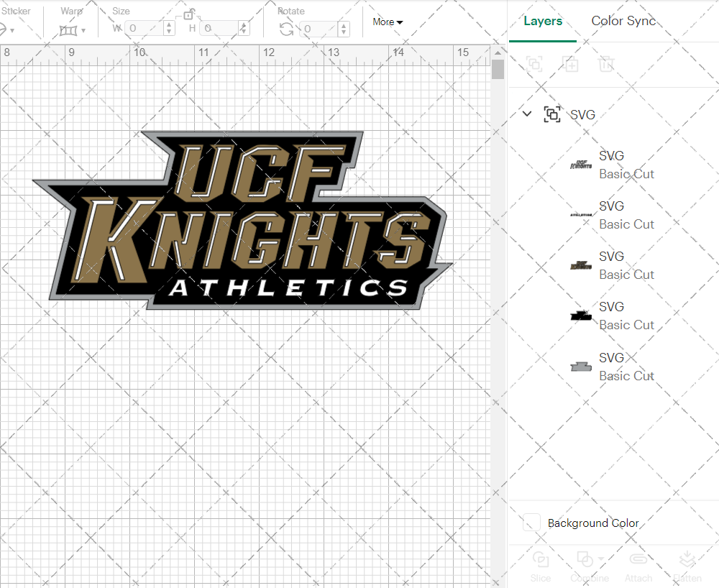Collapse the SVG group chevron
Image resolution: width=719 pixels, height=588 pixels.
[527, 114]
